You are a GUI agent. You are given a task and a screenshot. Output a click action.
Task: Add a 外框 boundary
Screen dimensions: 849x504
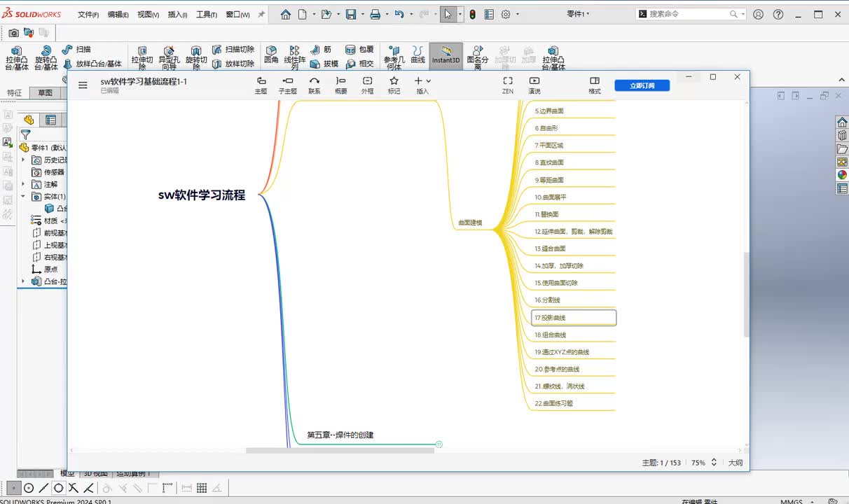pyautogui.click(x=367, y=85)
